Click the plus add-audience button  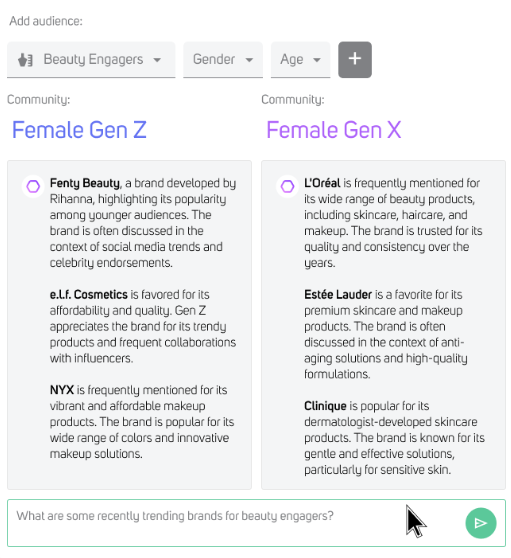coord(355,59)
